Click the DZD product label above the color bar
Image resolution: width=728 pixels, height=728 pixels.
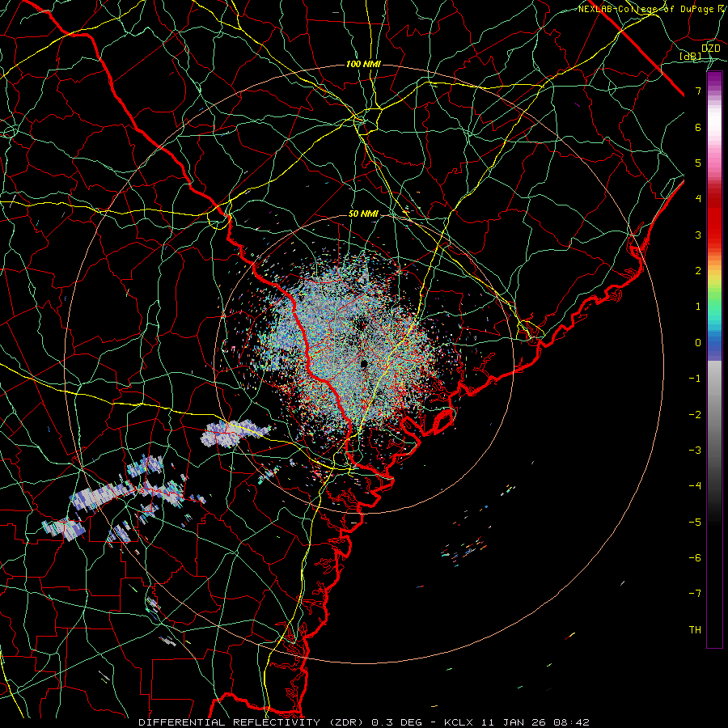point(711,48)
